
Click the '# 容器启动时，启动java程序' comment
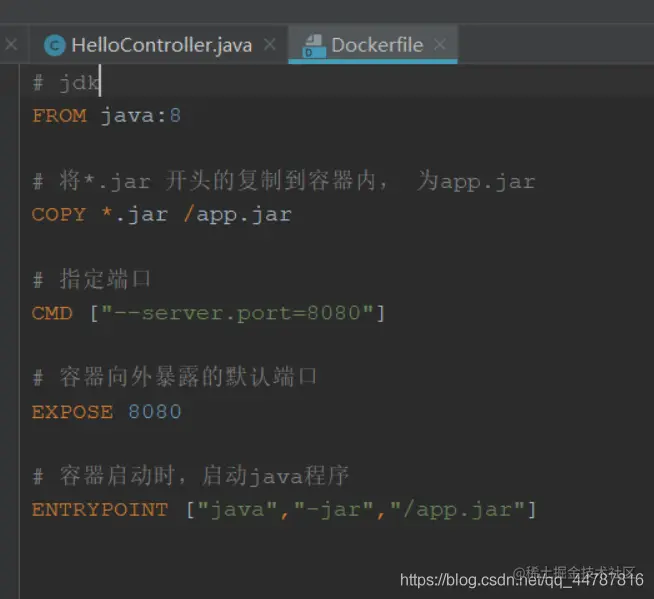tap(191, 476)
